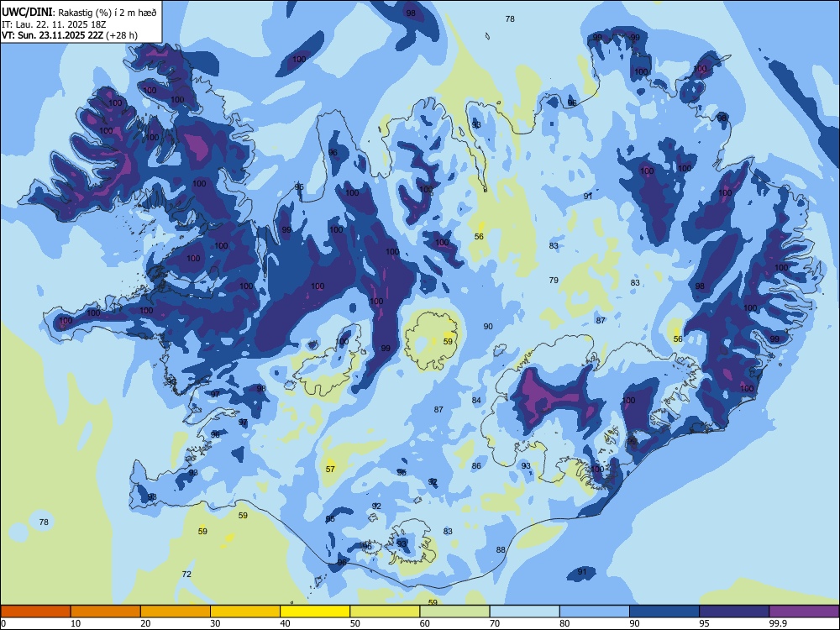Pick the purple above-99.9 legend swatch
Image resolution: width=840 pixels, height=630 pixels.
(x=804, y=612)
